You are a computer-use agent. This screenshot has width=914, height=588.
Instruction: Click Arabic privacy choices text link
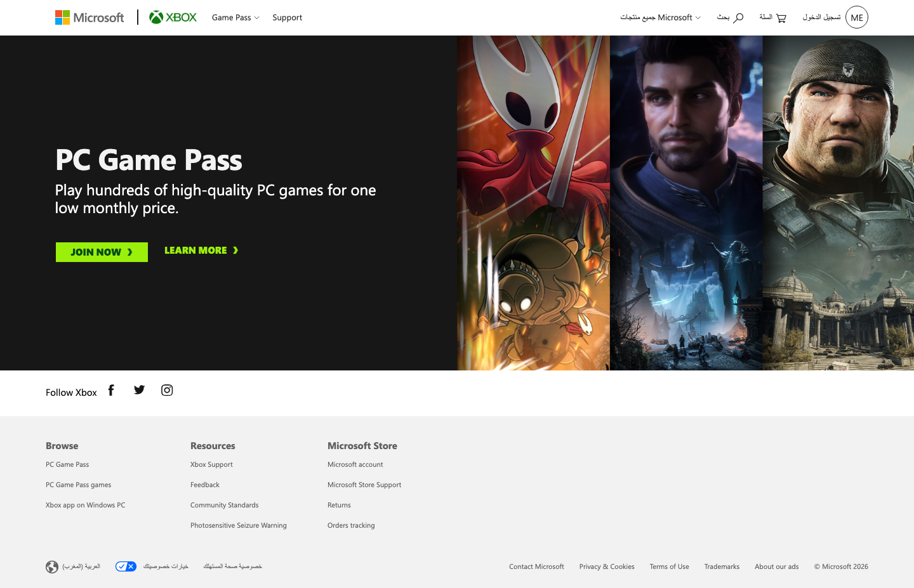click(166, 566)
